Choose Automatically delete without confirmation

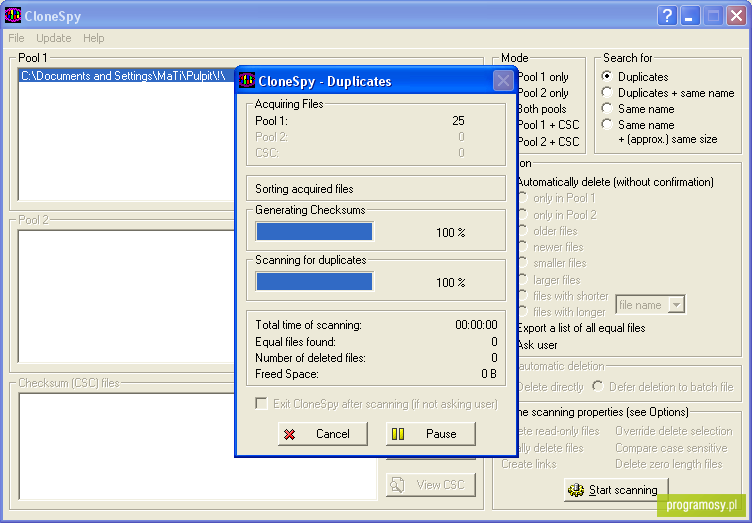click(x=615, y=182)
